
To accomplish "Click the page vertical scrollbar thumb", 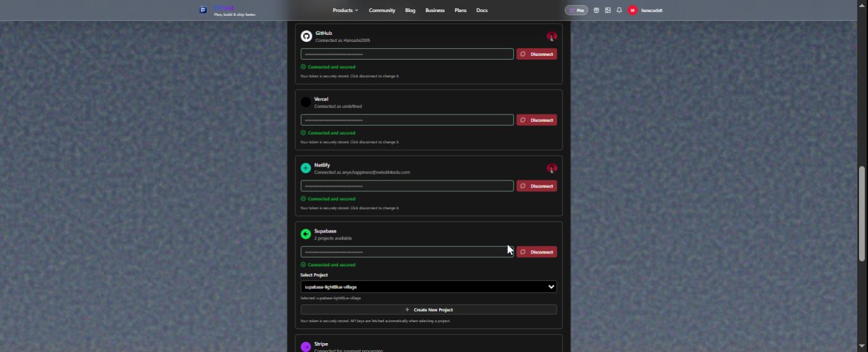I will coord(862,213).
